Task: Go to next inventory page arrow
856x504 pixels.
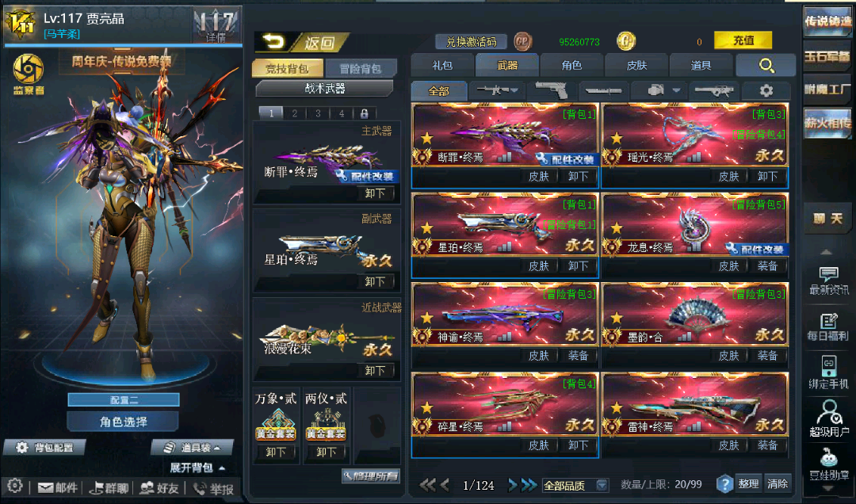Action: point(512,484)
